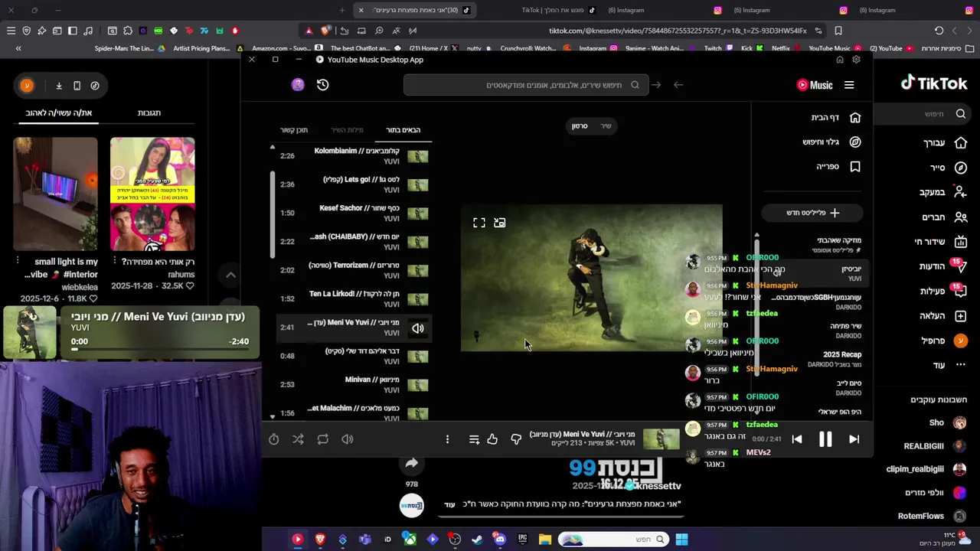Click the Terrorizem queue item thumbnail
Viewport: 980px width, 551px height.
point(417,270)
